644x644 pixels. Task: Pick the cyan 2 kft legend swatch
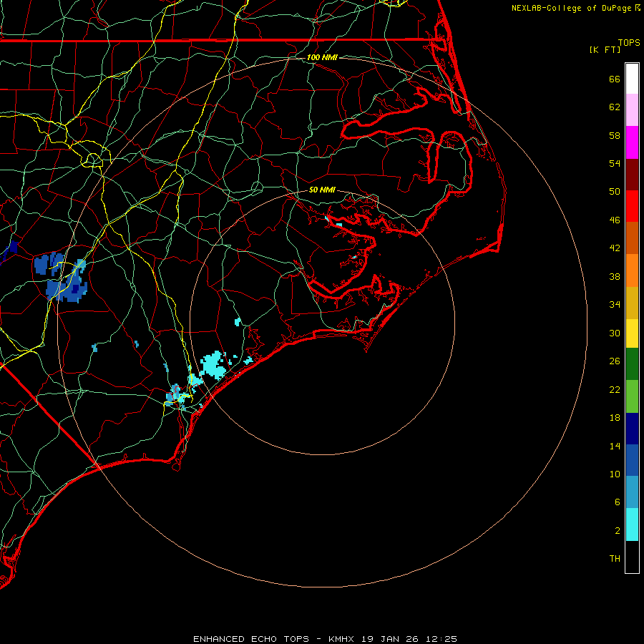coord(632,525)
